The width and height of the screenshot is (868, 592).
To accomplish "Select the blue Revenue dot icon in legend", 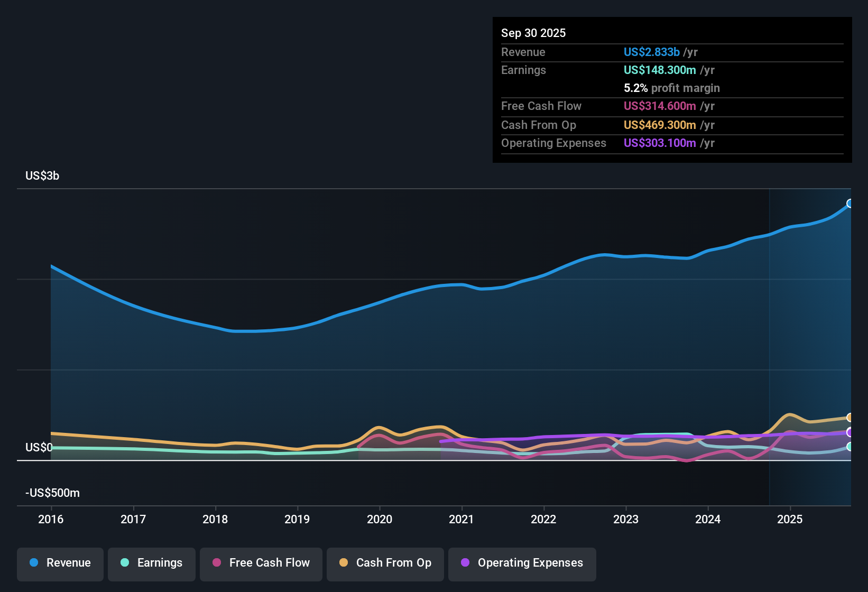I will (x=34, y=563).
